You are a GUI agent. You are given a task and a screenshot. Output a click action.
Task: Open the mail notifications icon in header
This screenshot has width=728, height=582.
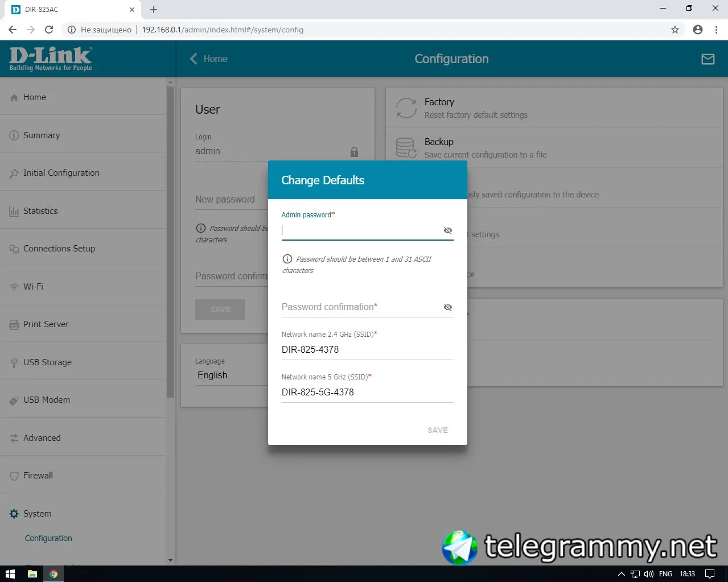click(708, 59)
